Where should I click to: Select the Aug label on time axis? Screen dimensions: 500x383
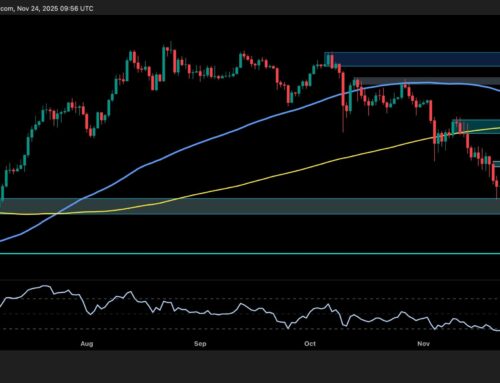coord(87,344)
